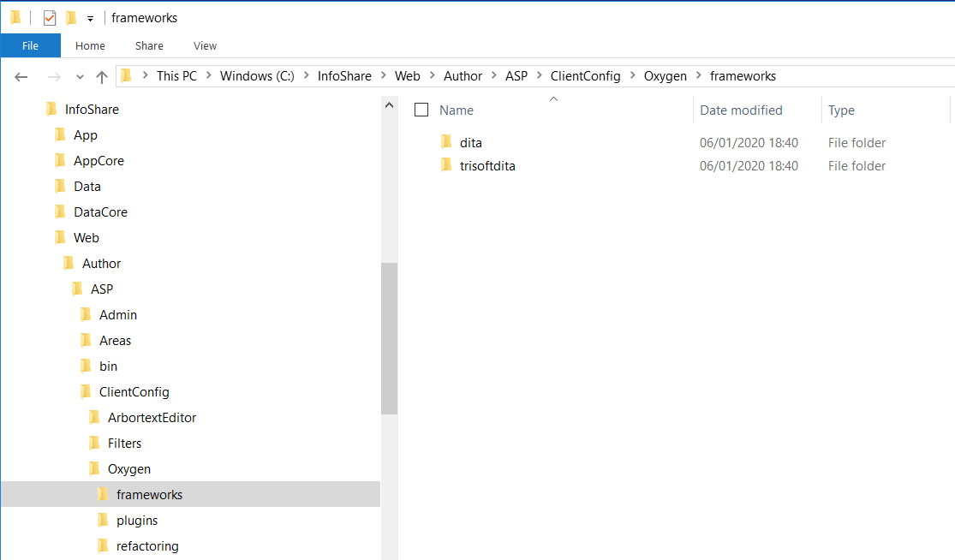This screenshot has height=560, width=955.
Task: Click the back navigation arrow
Action: pos(21,76)
